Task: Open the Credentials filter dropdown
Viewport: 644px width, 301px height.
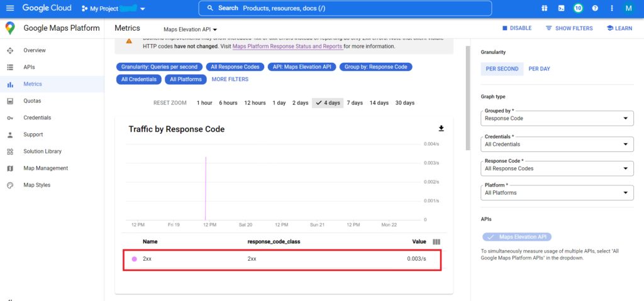Action: (x=557, y=144)
